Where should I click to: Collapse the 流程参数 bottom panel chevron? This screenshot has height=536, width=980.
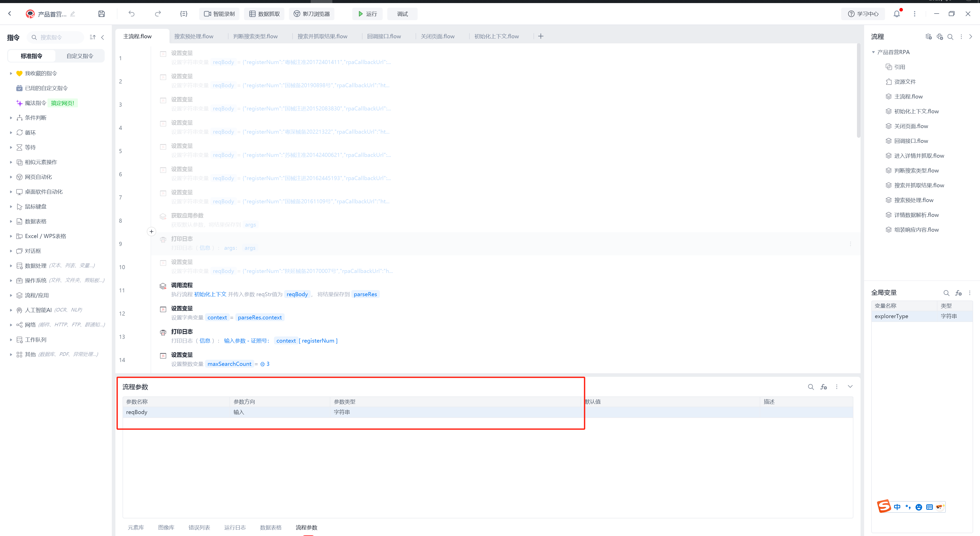pos(850,387)
